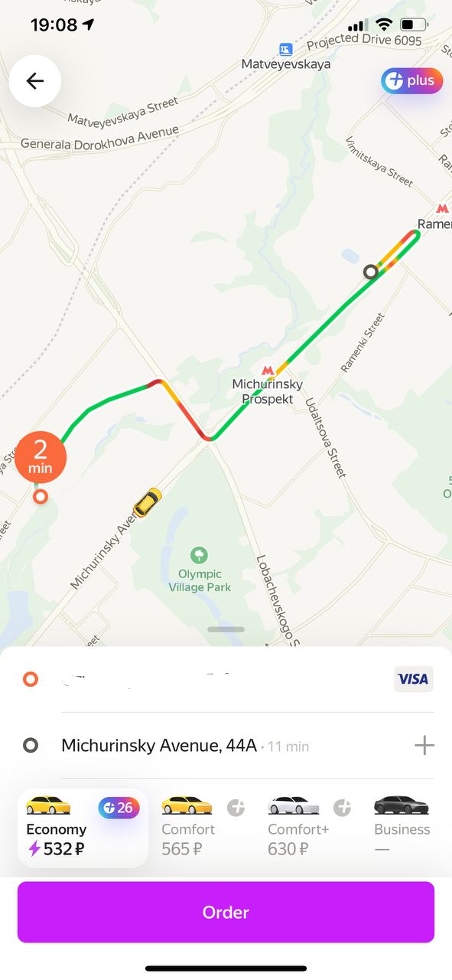Tap the Matveyevskaya train station icon
The width and height of the screenshot is (452, 980).
[x=286, y=49]
